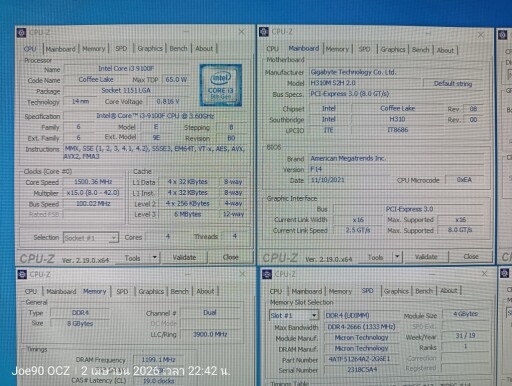The height and width of the screenshot is (386, 512).
Task: Click CPU-Z app icon in SPD window title
Action: [x=267, y=274]
